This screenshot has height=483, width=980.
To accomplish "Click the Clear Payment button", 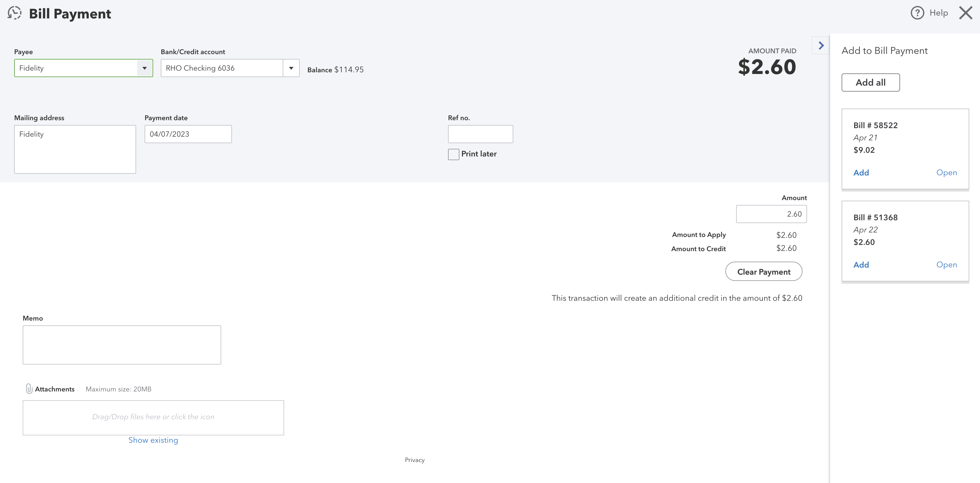I will pyautogui.click(x=764, y=272).
